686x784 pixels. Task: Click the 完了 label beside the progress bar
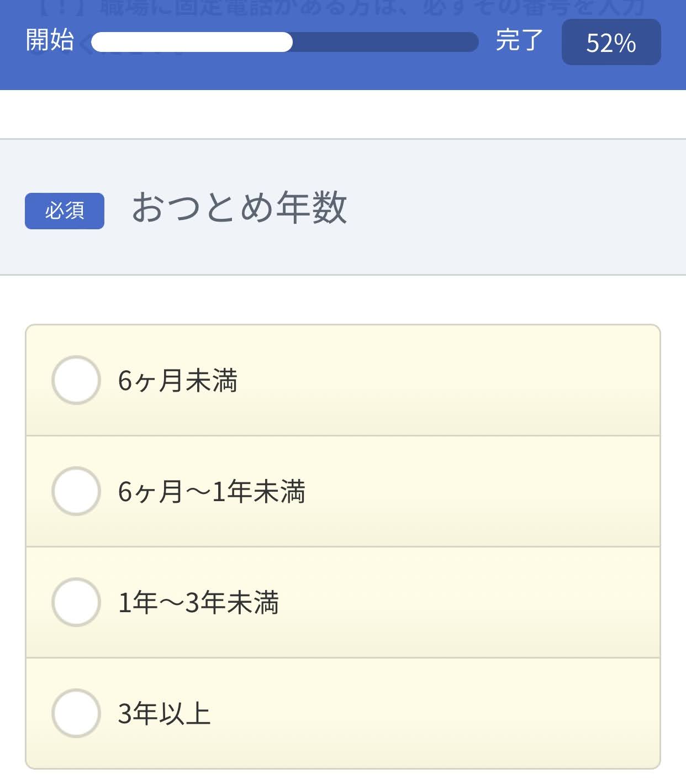(x=519, y=40)
